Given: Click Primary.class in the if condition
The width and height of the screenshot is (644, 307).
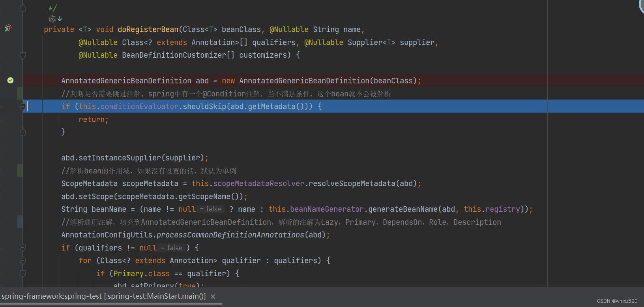Looking at the screenshot, I should coord(142,273).
